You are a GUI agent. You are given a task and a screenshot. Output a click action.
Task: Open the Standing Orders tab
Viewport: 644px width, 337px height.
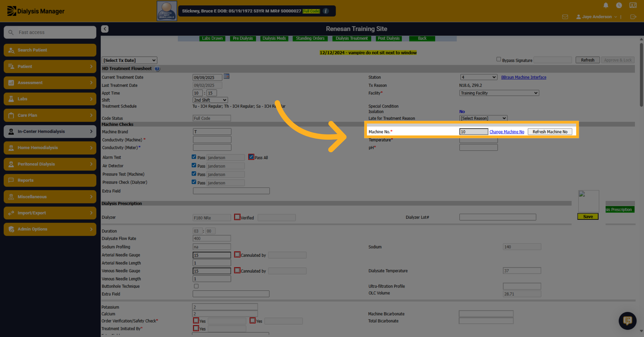(x=310, y=38)
